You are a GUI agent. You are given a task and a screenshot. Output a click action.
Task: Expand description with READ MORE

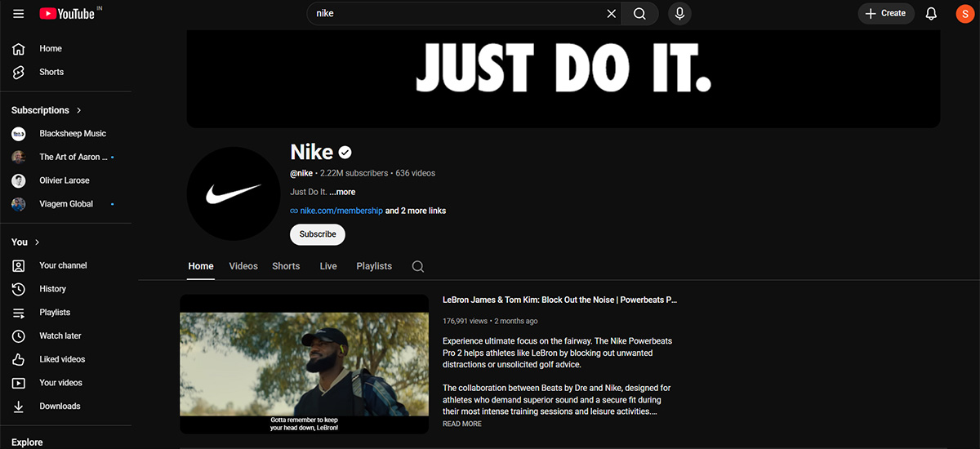coord(462,424)
